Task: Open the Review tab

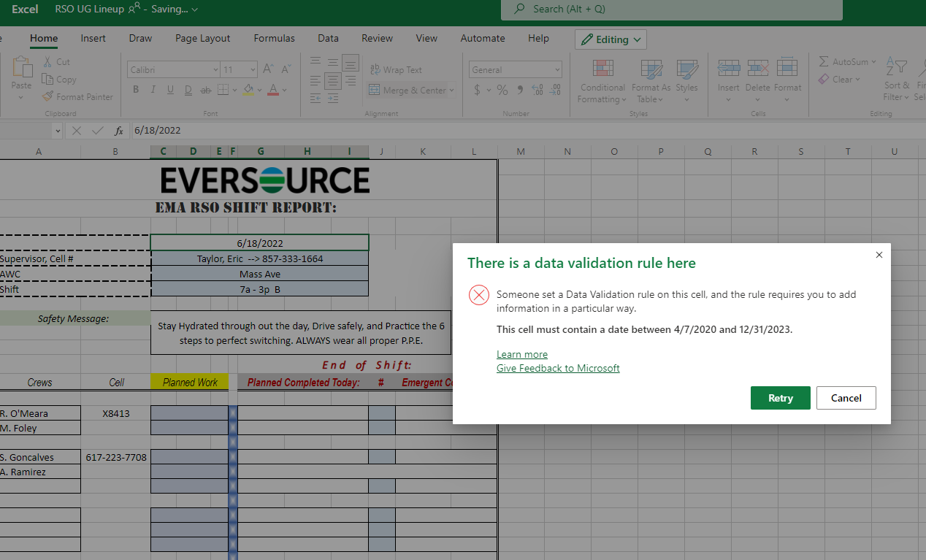Action: pyautogui.click(x=377, y=38)
